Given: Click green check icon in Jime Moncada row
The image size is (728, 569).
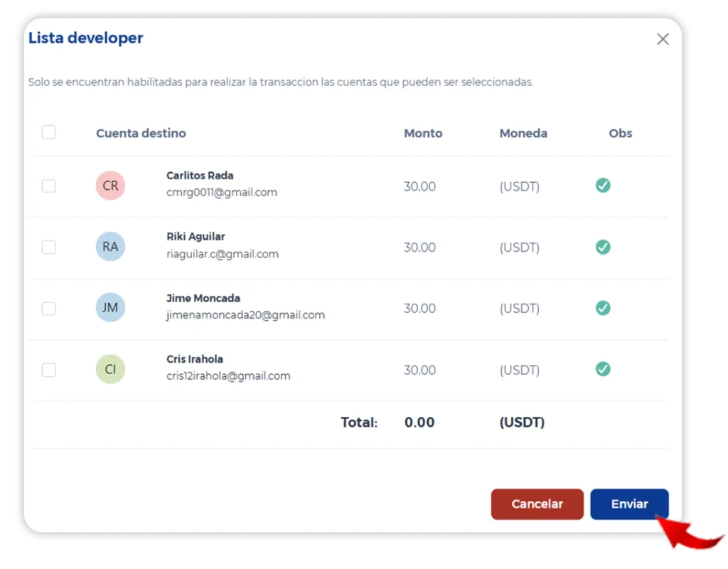Looking at the screenshot, I should (x=603, y=308).
